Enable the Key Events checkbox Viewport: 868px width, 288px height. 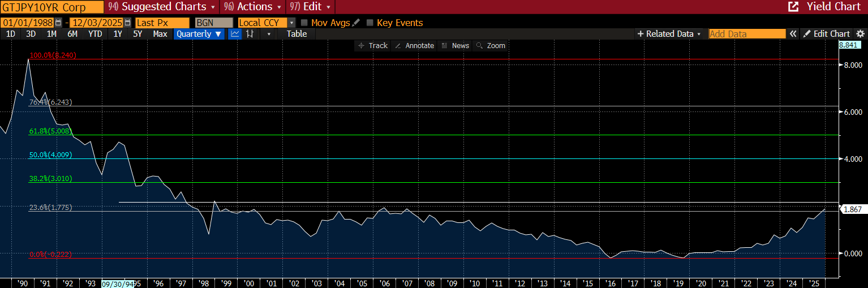pos(370,23)
